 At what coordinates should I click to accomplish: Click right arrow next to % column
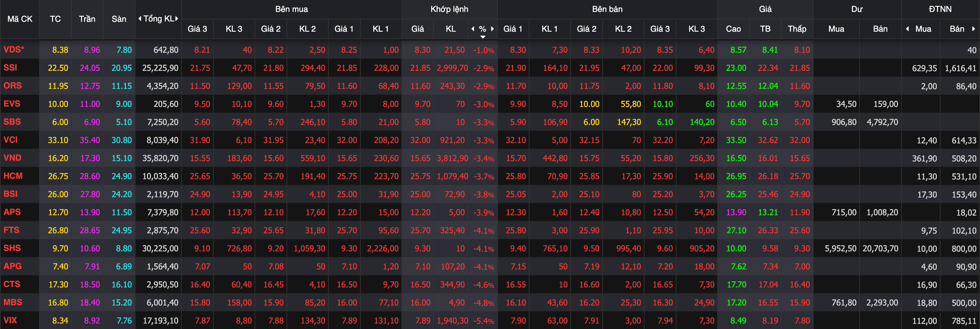492,29
